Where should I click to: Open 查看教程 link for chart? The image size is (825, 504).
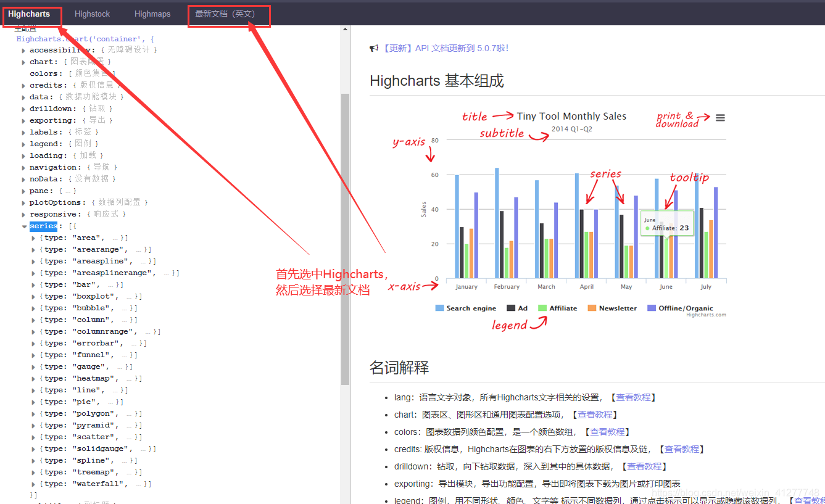pos(595,415)
